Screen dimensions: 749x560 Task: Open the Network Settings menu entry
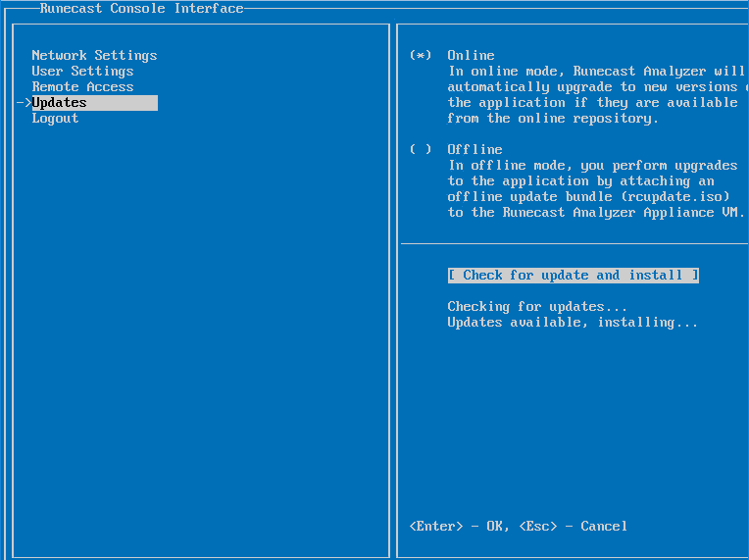(94, 56)
